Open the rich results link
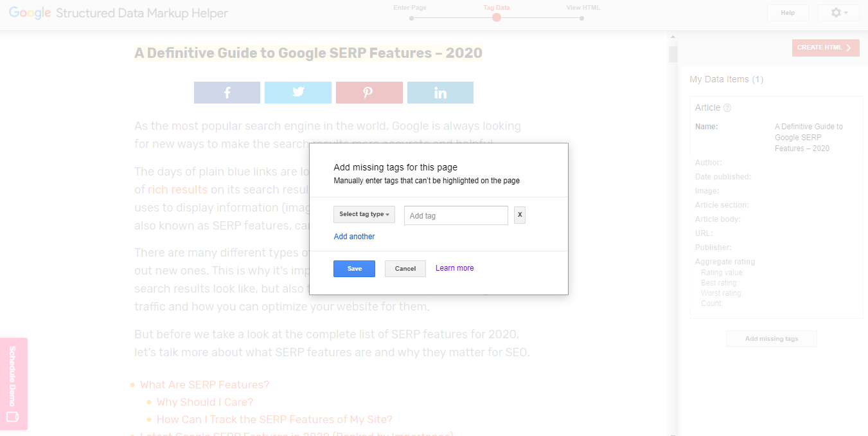The width and height of the screenshot is (868, 436). (x=177, y=190)
